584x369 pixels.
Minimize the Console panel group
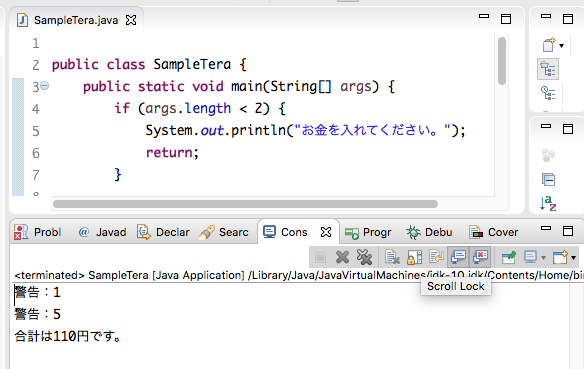[546, 228]
